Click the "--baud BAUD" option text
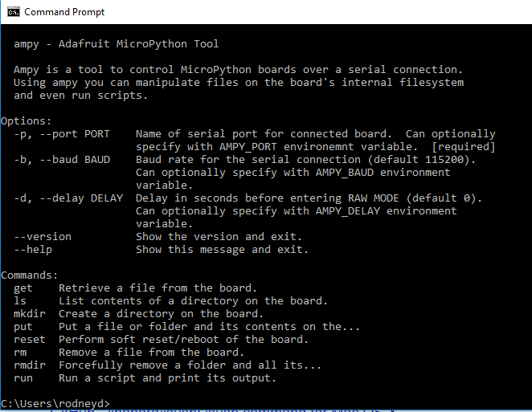This screenshot has height=412, width=532. point(74,159)
